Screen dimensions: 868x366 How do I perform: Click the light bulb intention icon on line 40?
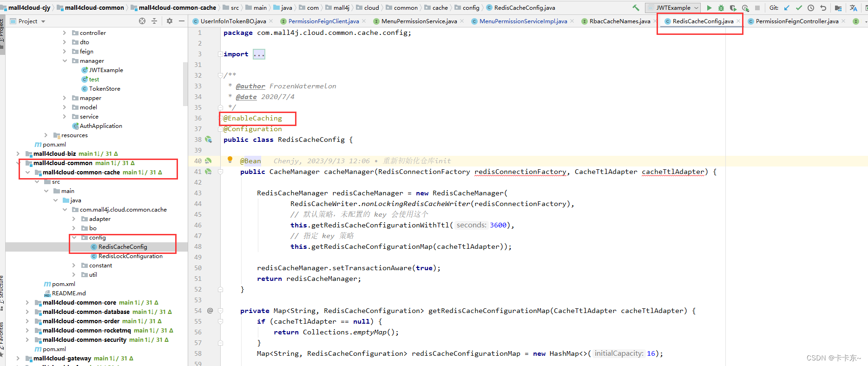pos(230,160)
